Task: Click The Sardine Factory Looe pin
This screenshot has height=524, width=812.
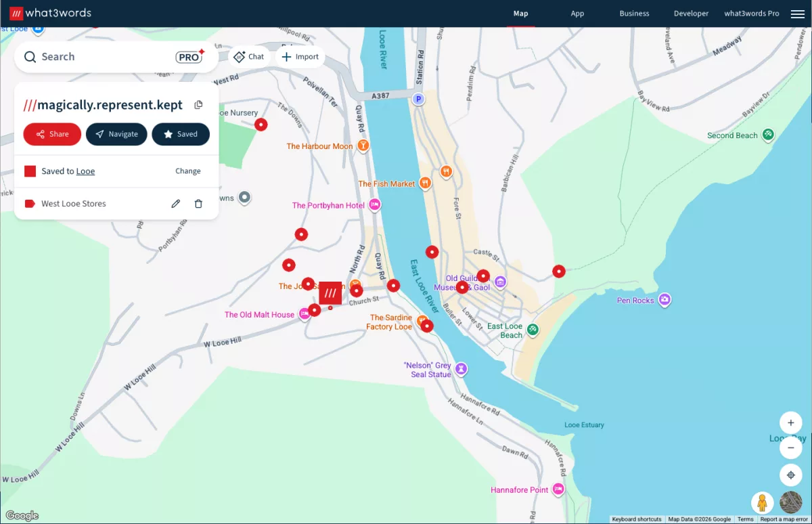Action: (x=422, y=320)
